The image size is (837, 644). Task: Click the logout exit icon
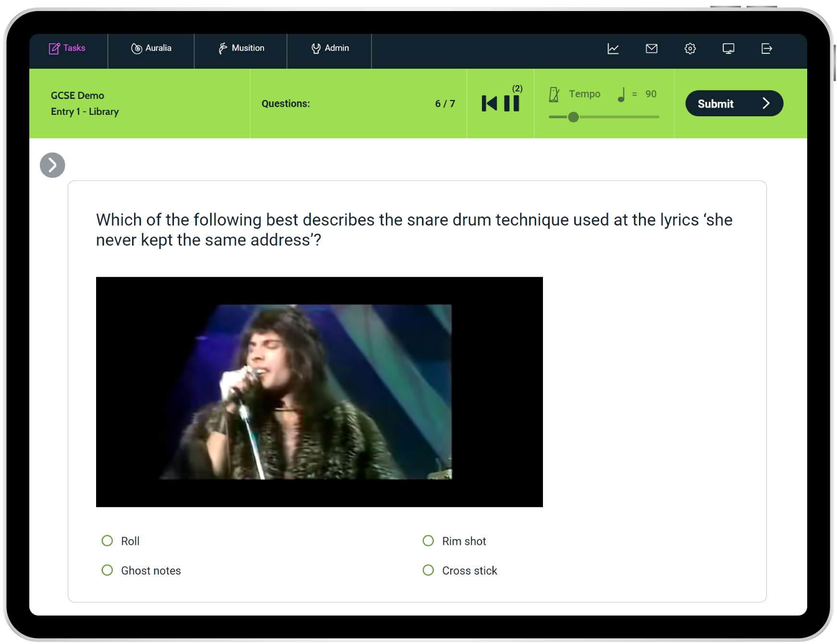tap(767, 49)
